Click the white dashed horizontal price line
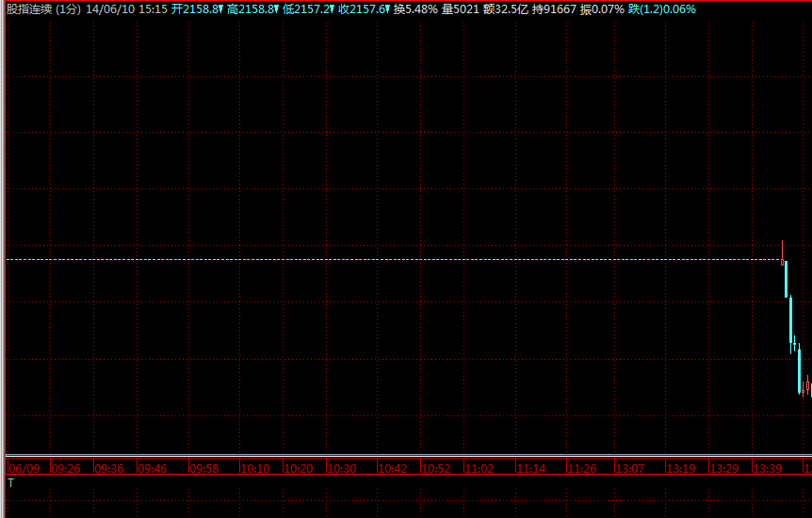812x518 pixels. 377,259
